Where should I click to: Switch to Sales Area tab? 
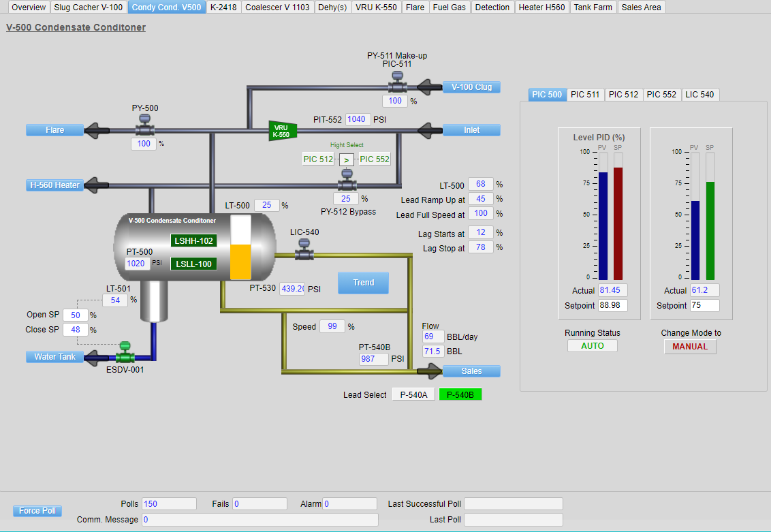pos(641,7)
